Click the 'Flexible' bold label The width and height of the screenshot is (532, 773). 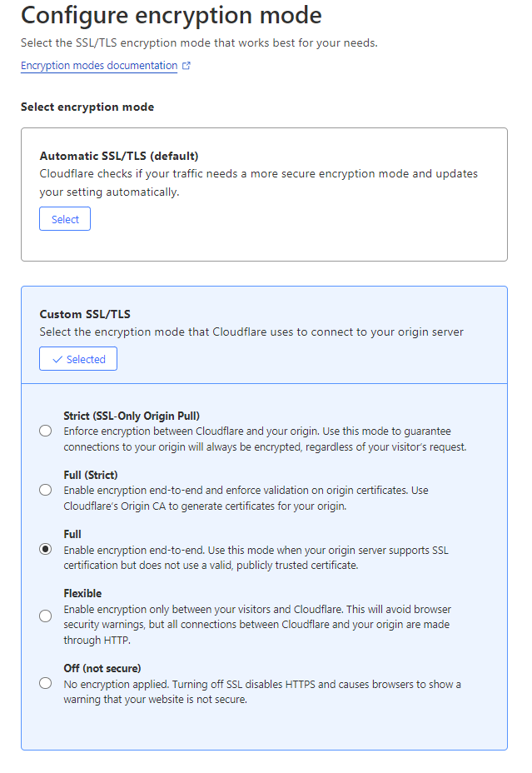[82, 594]
